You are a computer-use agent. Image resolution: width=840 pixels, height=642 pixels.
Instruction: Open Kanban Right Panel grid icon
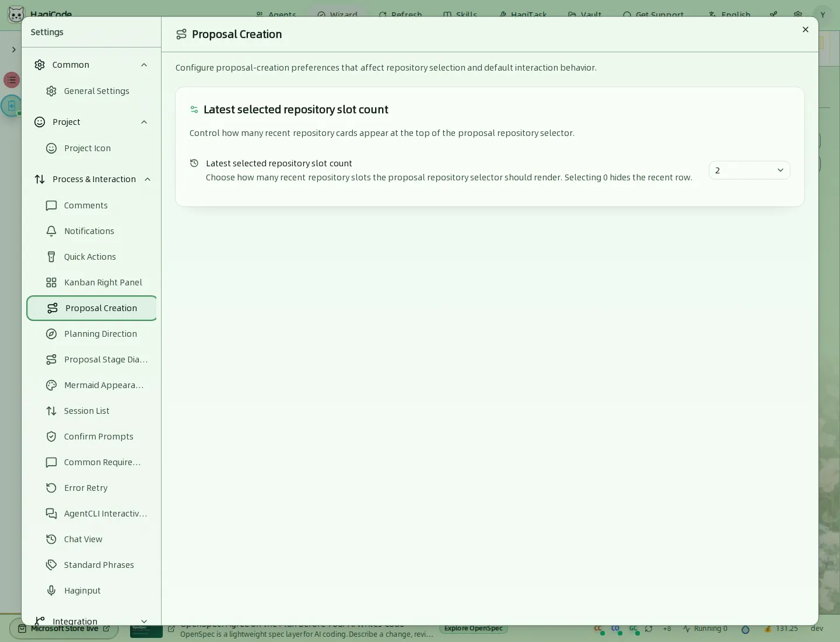pos(51,282)
